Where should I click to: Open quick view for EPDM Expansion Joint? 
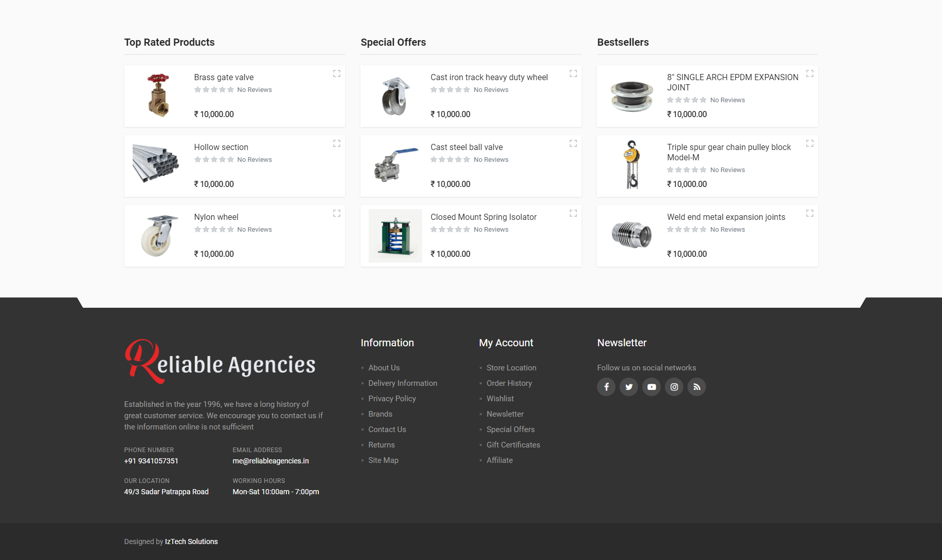810,73
